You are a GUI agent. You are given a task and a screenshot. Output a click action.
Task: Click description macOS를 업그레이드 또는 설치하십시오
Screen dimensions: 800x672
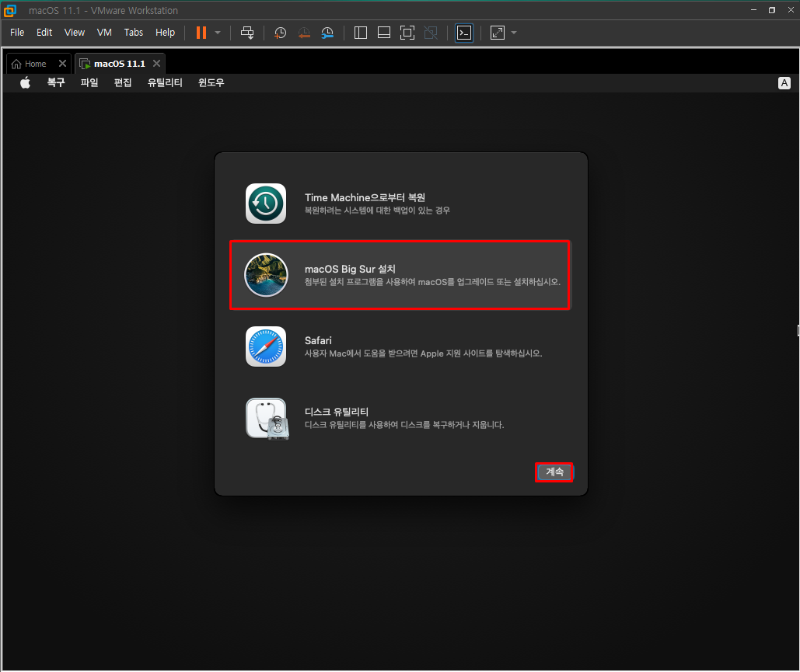point(489,282)
